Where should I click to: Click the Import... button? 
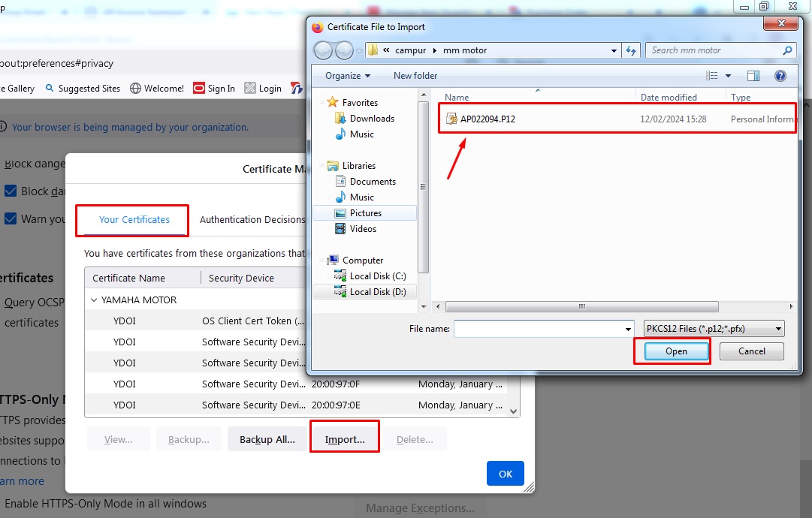click(345, 439)
